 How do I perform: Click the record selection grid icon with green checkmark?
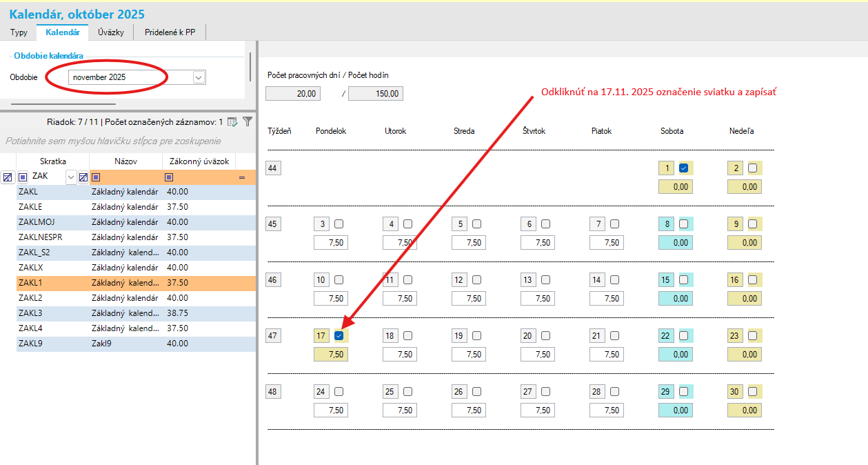click(232, 122)
